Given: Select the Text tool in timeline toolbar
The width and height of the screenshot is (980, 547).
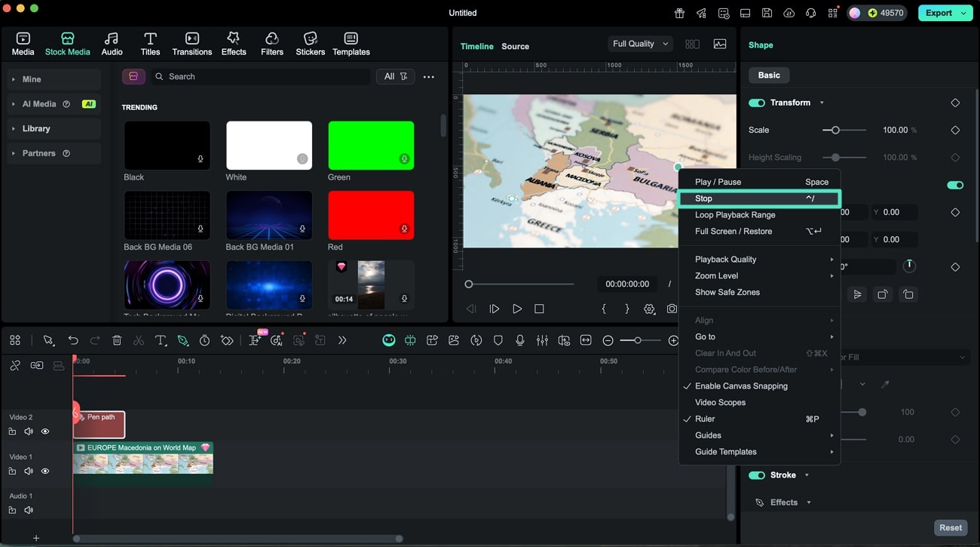Looking at the screenshot, I should tap(161, 341).
